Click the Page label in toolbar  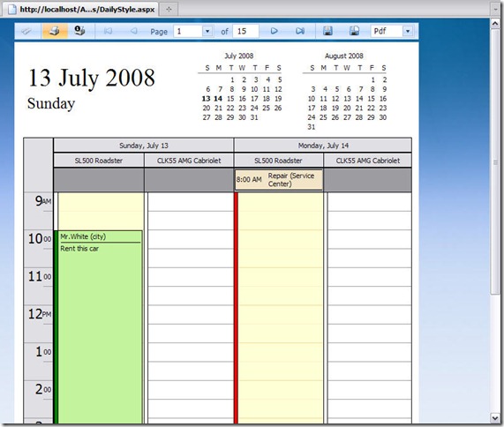pos(159,32)
